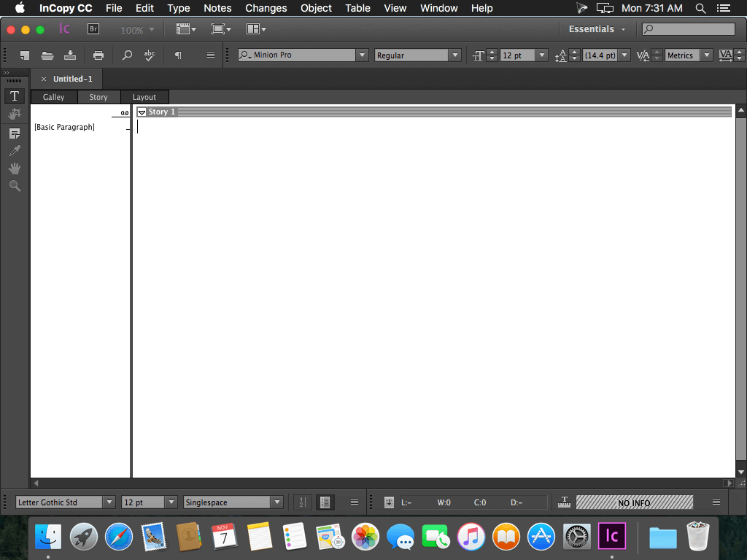Open Adobe Bridge with the Br icon
Image resolution: width=747 pixels, height=560 pixels.
click(x=93, y=29)
